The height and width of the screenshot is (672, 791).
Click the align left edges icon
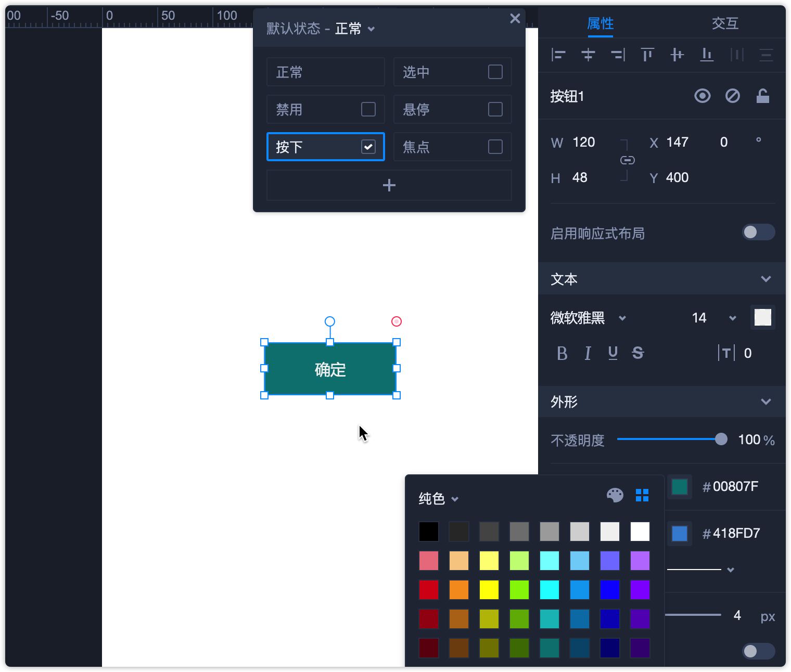558,55
